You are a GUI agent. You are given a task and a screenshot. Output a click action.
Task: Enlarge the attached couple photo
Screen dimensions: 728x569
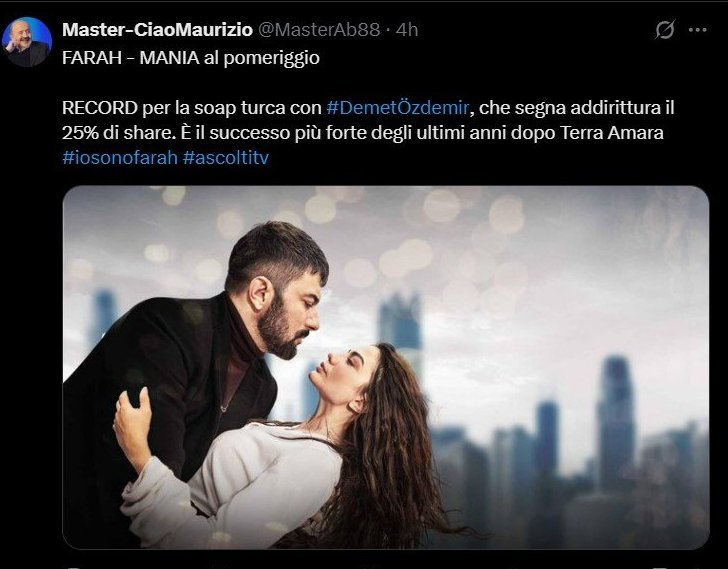click(x=386, y=367)
